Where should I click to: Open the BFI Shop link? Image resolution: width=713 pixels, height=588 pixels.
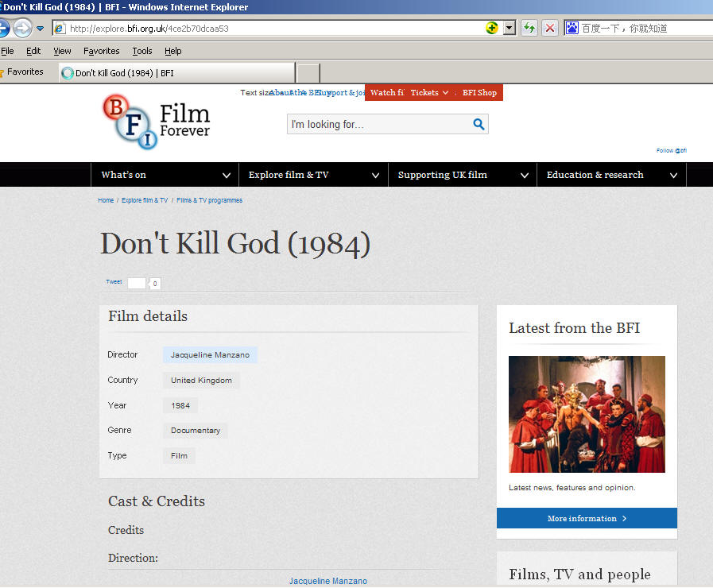click(x=479, y=93)
